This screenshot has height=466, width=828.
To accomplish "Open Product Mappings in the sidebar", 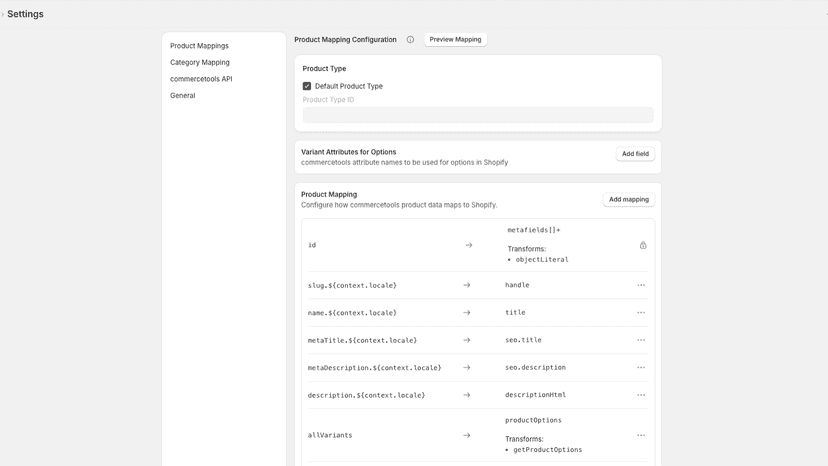I will [x=199, y=46].
